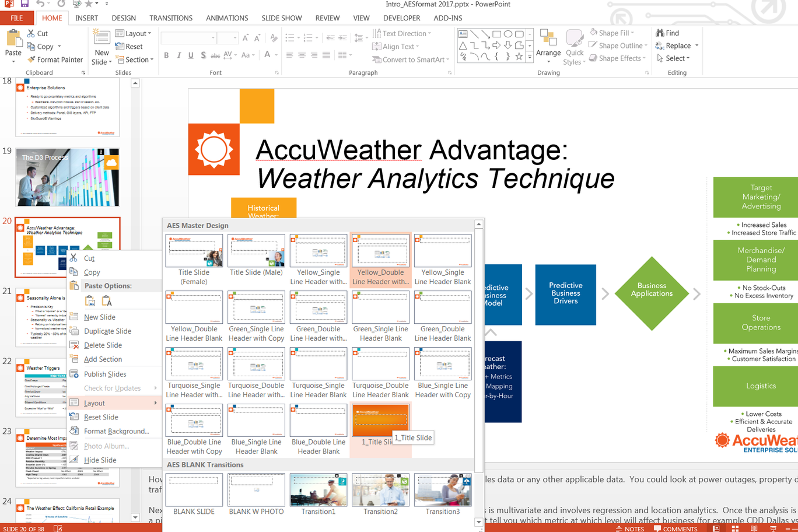Viewport: 798px width, 532px height.
Task: Open the Section dropdown in ribbon
Action: tap(135, 60)
